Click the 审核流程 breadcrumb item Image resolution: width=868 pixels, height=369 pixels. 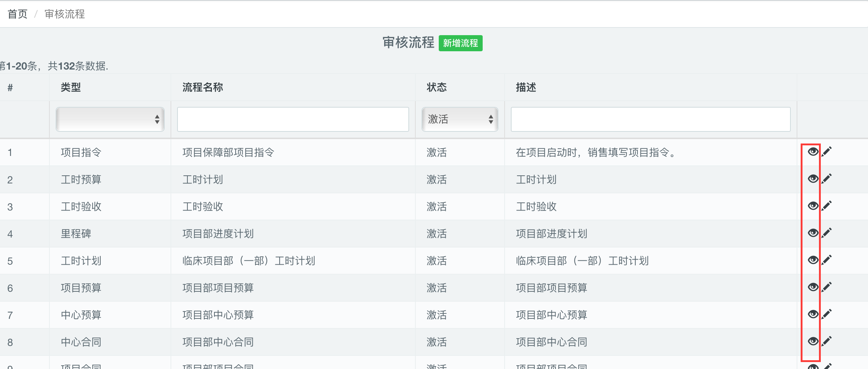tap(65, 14)
